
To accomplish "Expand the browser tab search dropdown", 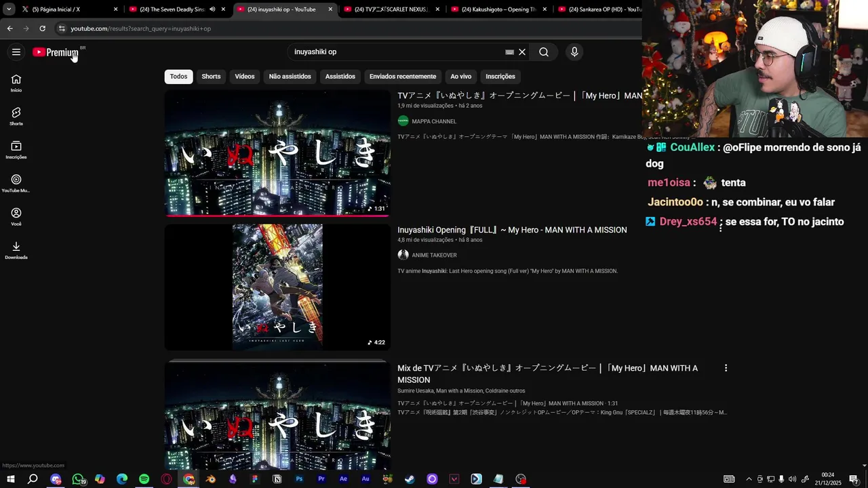I will tap(9, 9).
